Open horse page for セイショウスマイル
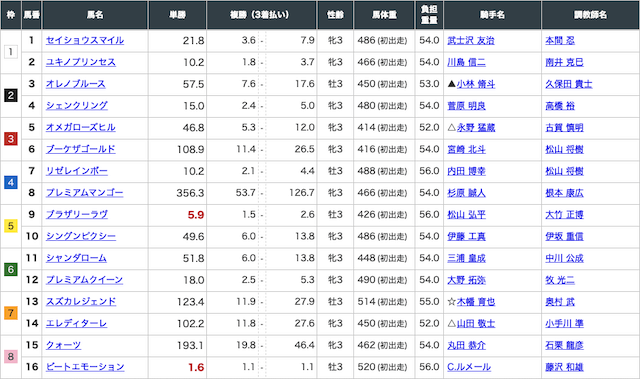 coord(85,40)
